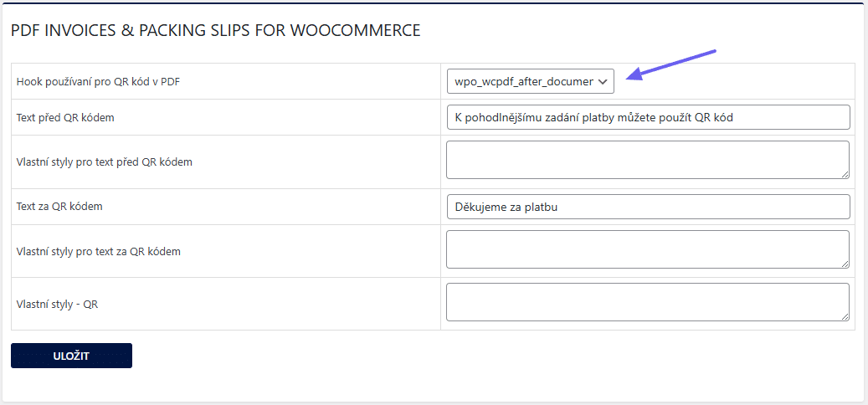
Task: Grab resize handle of styles-before-QR textarea
Action: (x=845, y=174)
